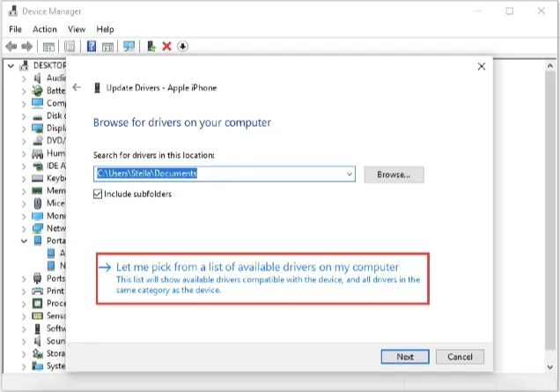Click the Device Manager title bar icon
This screenshot has height=392, width=560.
coord(13,11)
